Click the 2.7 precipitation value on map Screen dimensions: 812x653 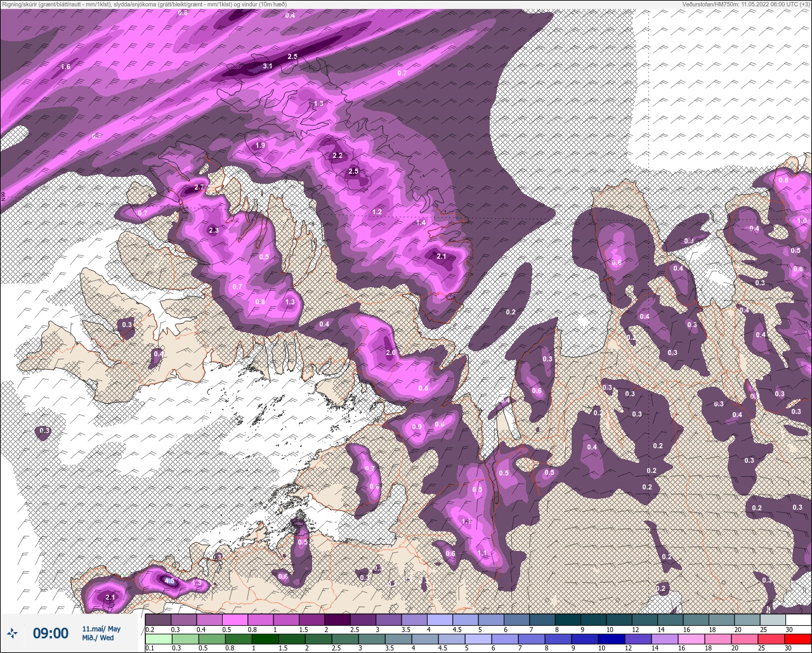(199, 187)
